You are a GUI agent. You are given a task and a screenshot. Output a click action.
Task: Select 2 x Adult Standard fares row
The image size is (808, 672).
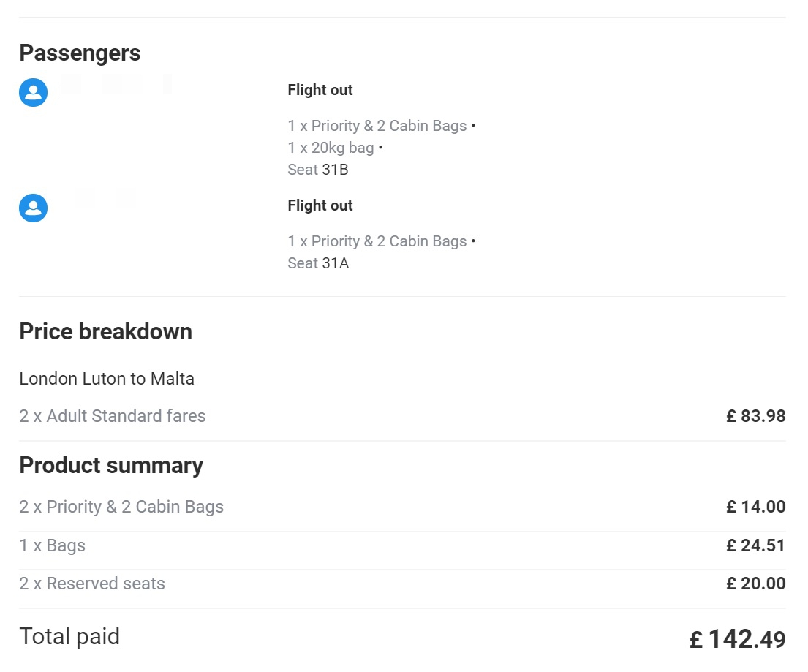pos(402,416)
